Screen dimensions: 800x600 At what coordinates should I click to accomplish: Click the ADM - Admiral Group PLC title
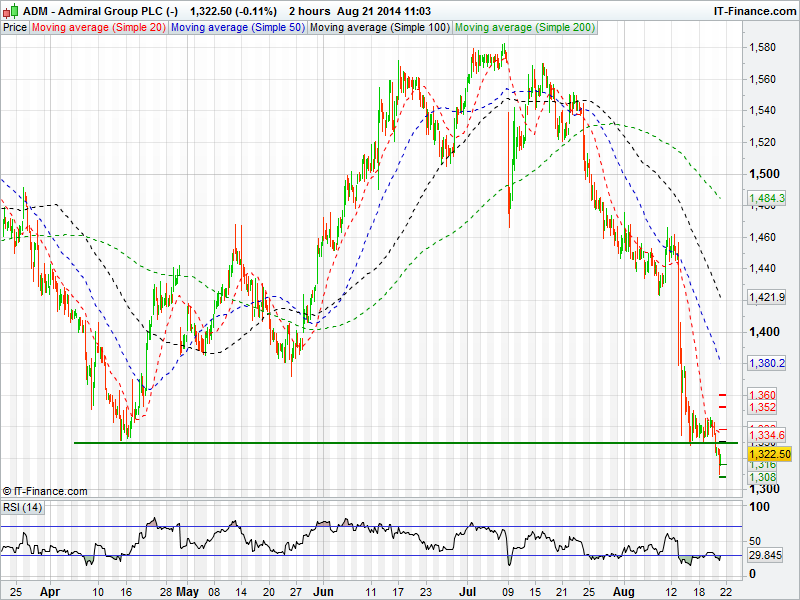100,10
